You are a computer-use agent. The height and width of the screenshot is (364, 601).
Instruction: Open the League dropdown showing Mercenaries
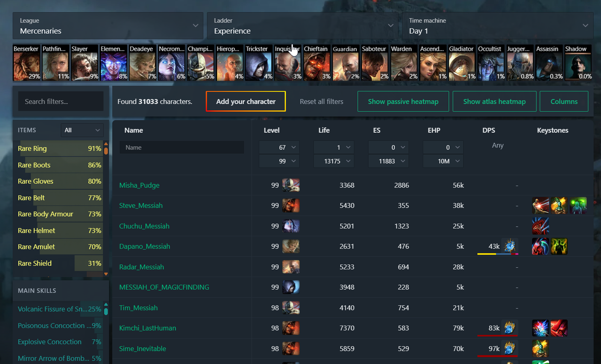tap(108, 26)
